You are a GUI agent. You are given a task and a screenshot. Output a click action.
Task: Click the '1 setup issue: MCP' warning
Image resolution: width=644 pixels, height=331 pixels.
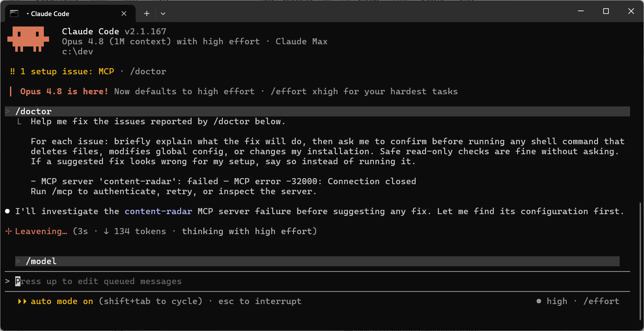tap(67, 71)
